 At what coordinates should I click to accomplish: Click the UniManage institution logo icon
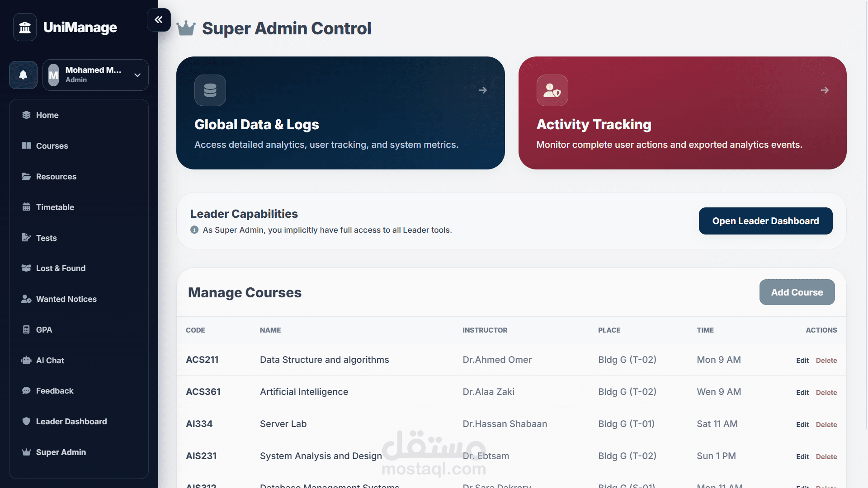tap(25, 28)
